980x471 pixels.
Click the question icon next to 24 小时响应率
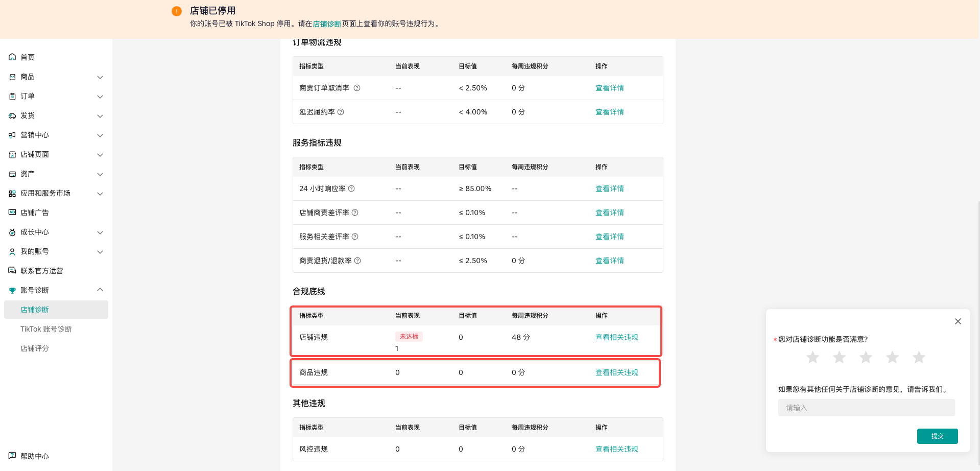(351, 189)
